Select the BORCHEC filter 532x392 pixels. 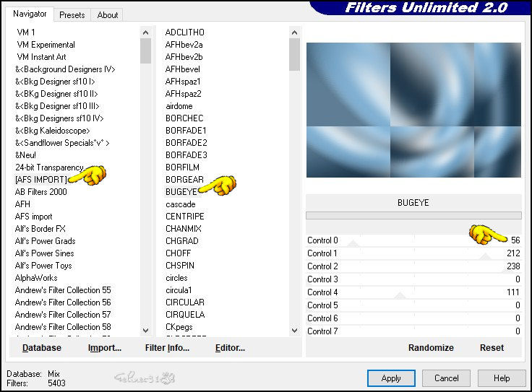point(184,118)
